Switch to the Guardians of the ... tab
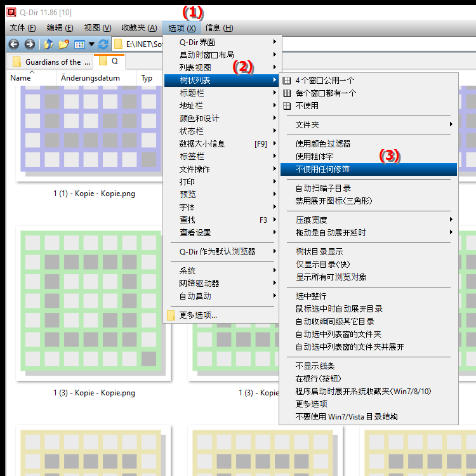 click(50, 62)
